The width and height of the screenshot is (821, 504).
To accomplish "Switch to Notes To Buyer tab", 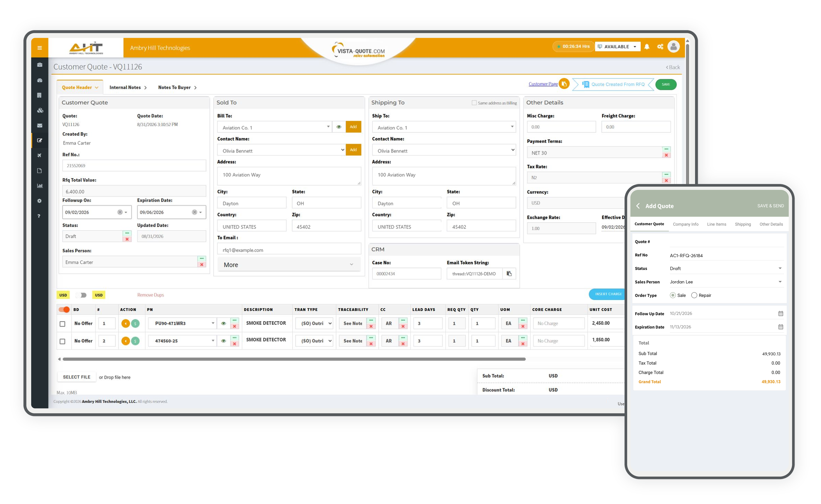I will tap(178, 88).
